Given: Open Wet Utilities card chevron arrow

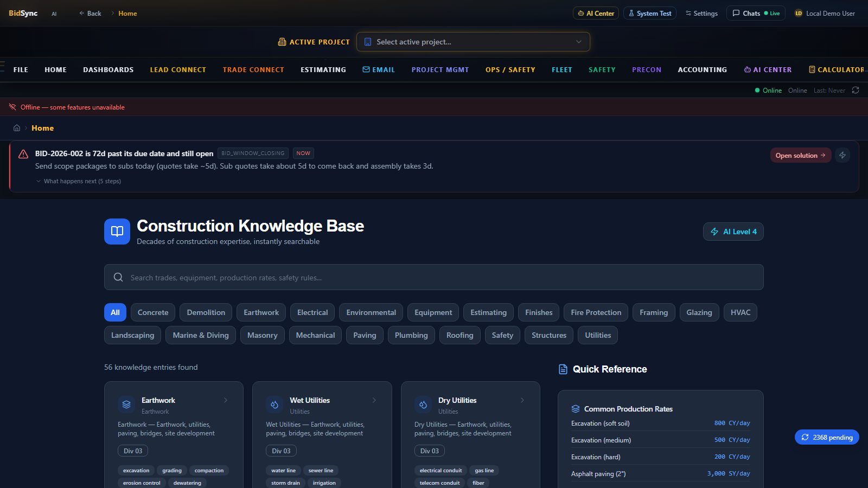Looking at the screenshot, I should pyautogui.click(x=374, y=400).
